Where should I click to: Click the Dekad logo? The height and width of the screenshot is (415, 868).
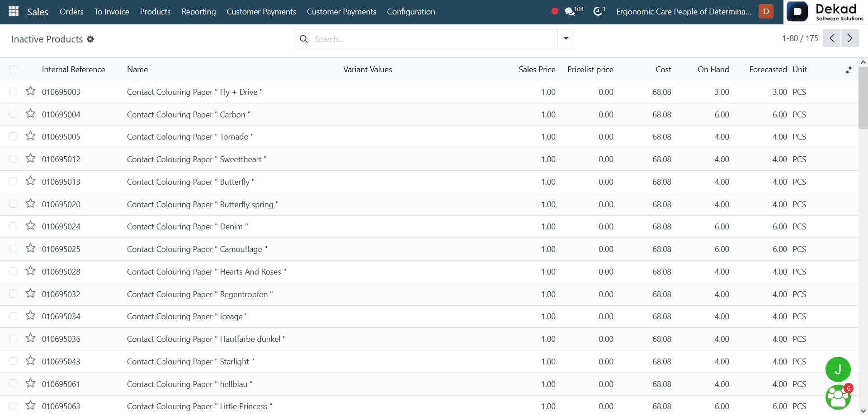point(826,12)
